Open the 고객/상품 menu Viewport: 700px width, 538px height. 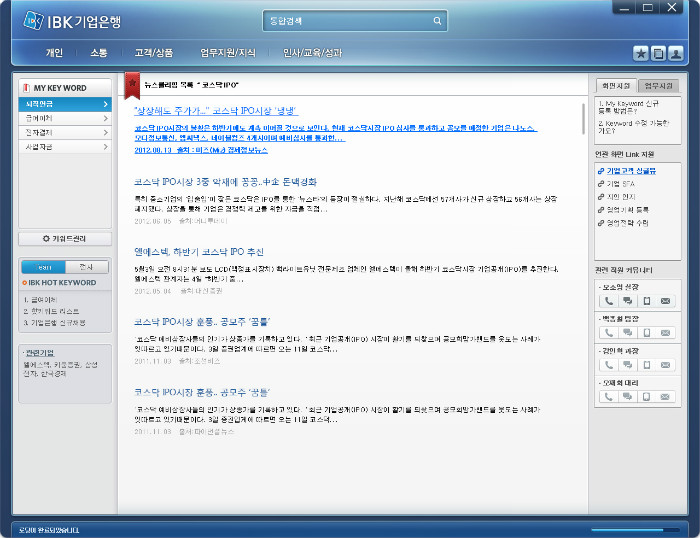pyautogui.click(x=154, y=53)
